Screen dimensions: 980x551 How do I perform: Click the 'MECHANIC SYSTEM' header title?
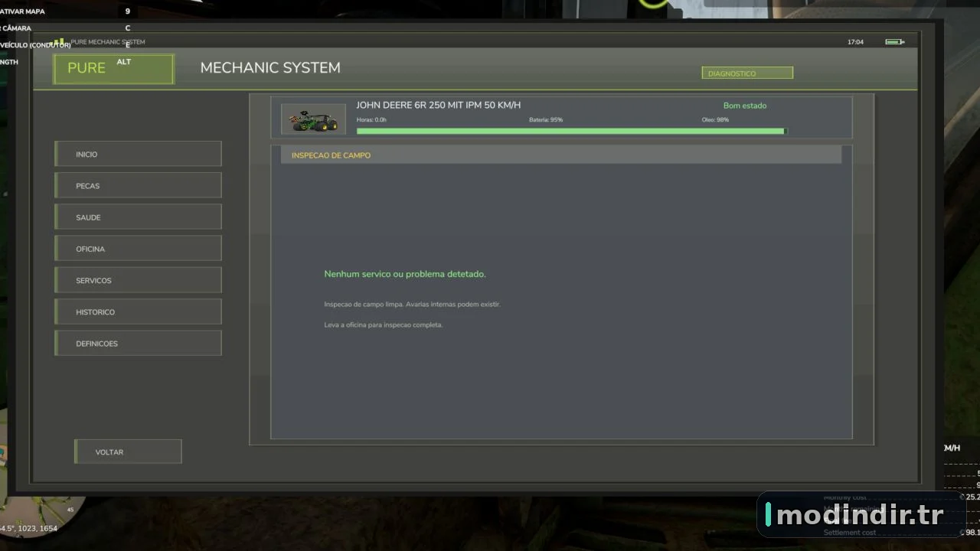270,67
